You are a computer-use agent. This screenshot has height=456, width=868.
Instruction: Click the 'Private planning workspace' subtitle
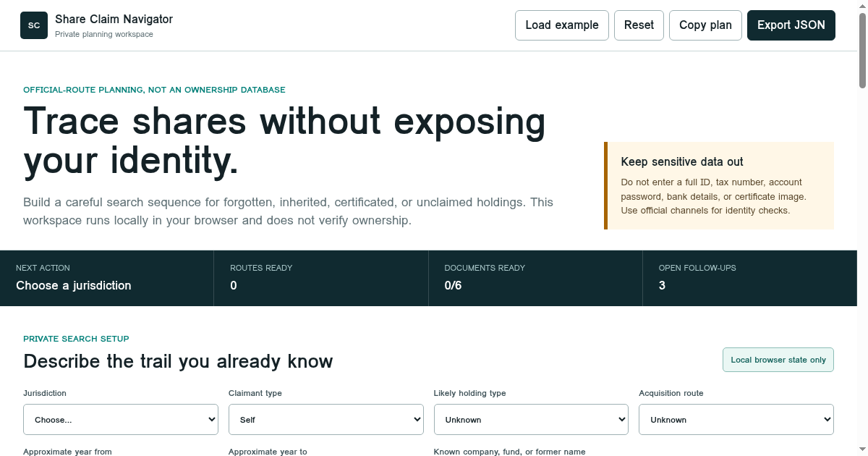[104, 34]
